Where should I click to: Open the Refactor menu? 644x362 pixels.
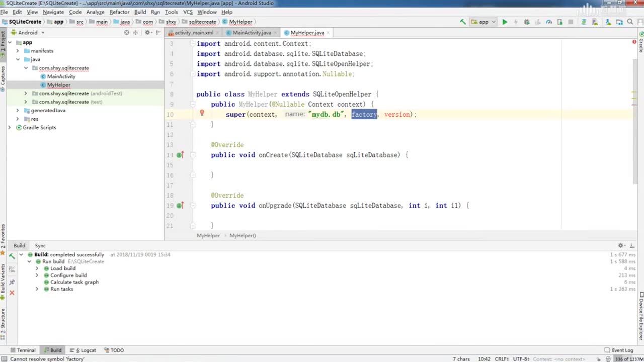point(119,12)
